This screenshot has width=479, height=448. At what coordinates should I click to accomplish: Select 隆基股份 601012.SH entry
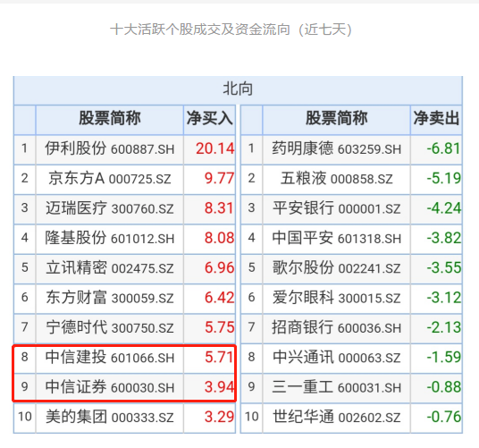click(110, 238)
